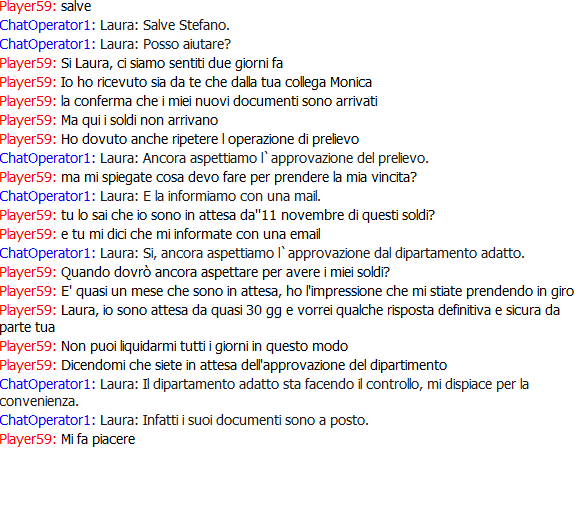
Task: Select the "Posso aiutare?" chat line
Action: click(x=115, y=44)
